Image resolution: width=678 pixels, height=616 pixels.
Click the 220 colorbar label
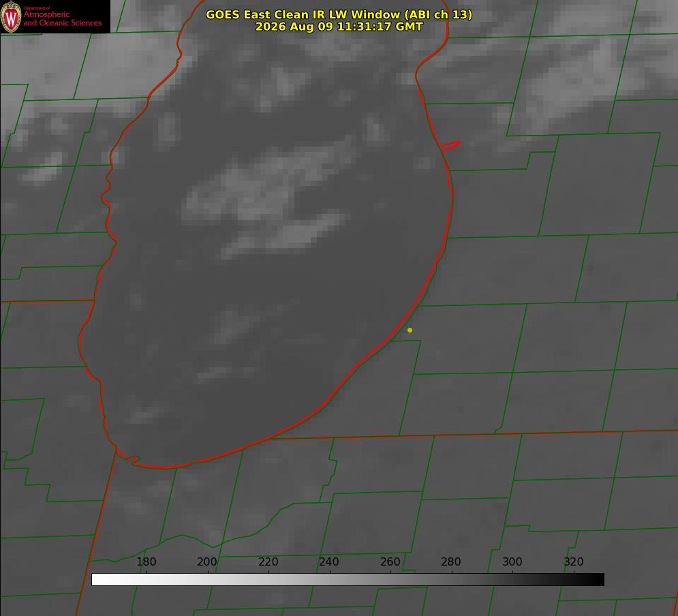(x=268, y=561)
